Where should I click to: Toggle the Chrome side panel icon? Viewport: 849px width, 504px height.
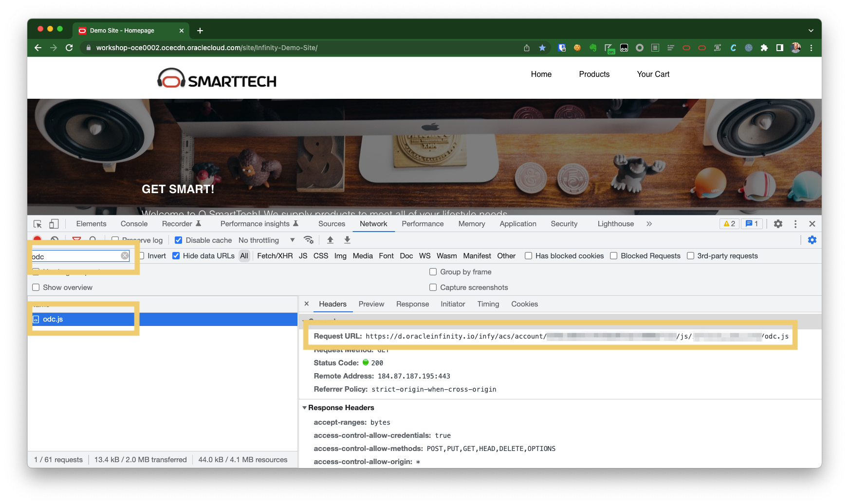coord(780,48)
